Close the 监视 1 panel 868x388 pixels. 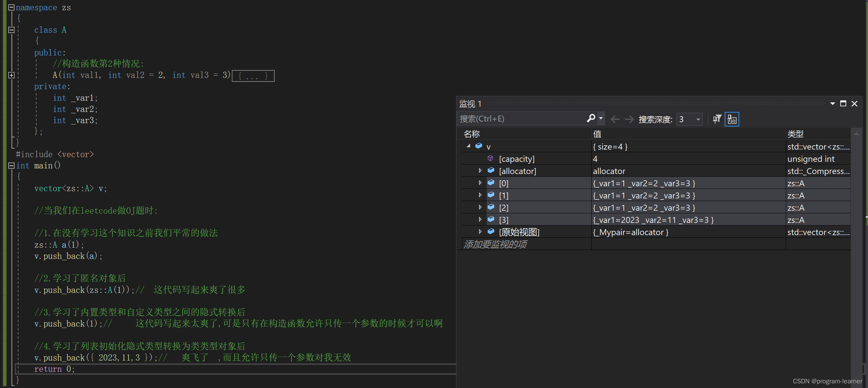coord(854,103)
